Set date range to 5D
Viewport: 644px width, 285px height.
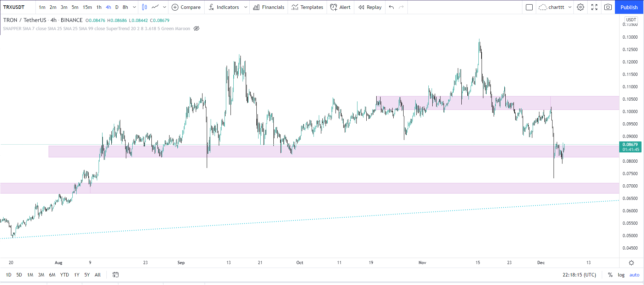tap(19, 275)
